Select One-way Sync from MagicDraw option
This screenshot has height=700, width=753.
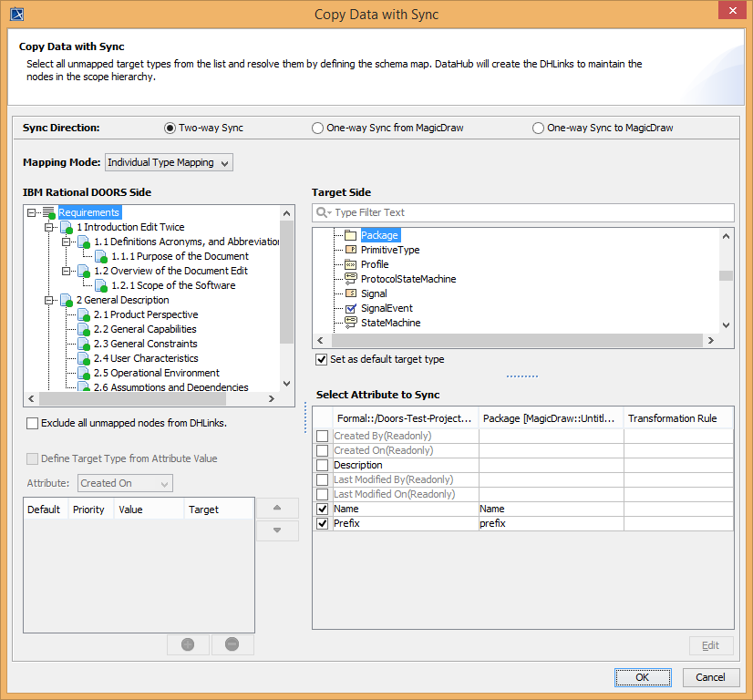[x=317, y=129]
